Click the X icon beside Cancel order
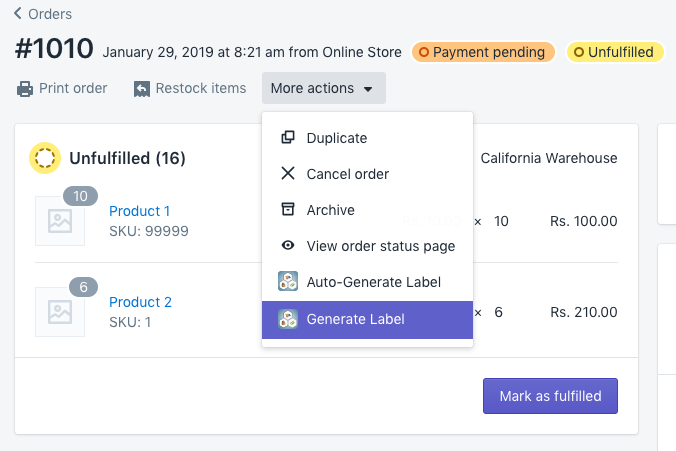 [288, 174]
